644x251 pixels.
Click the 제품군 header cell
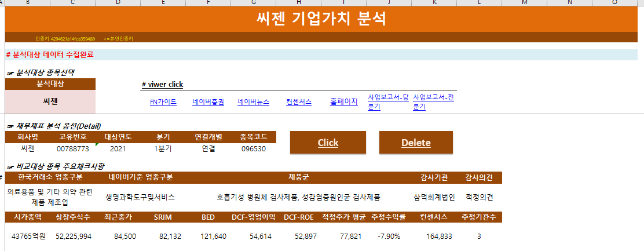(x=299, y=177)
